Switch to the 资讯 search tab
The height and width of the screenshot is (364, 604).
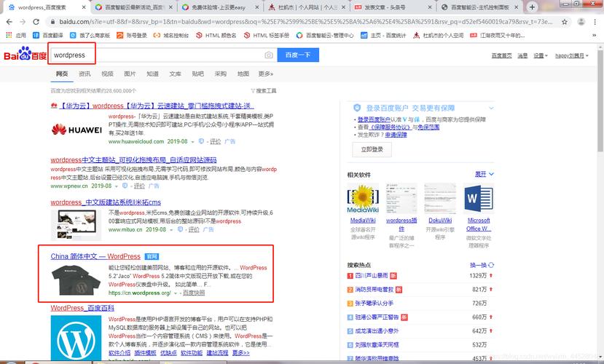point(85,74)
